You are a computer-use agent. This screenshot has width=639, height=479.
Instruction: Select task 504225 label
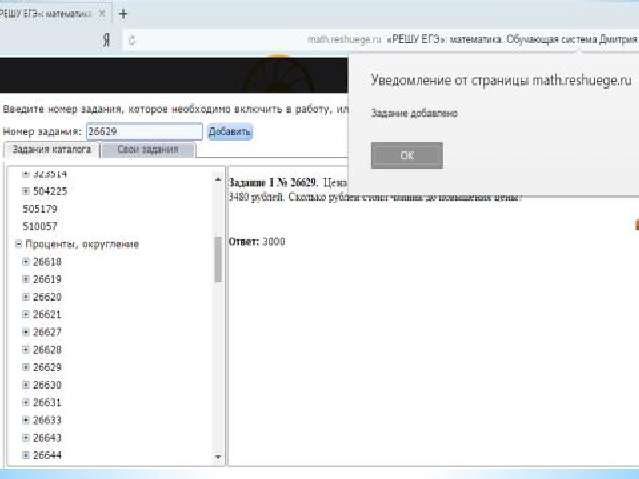click(x=50, y=191)
